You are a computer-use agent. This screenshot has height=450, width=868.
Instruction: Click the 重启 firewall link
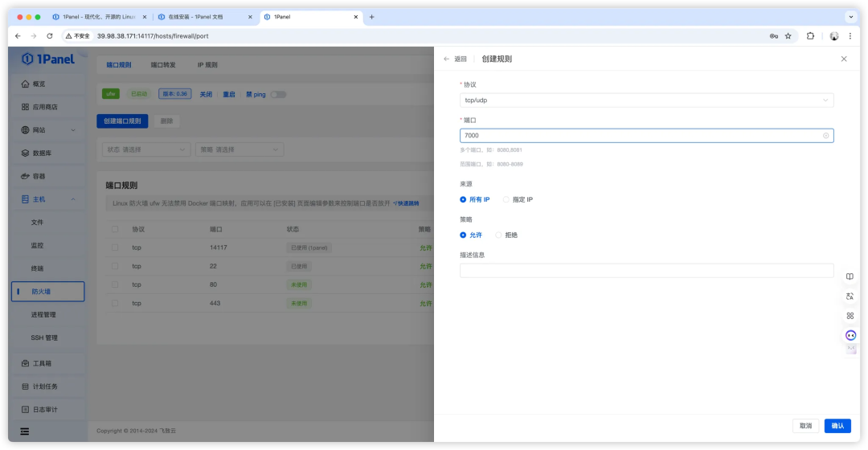229,95
